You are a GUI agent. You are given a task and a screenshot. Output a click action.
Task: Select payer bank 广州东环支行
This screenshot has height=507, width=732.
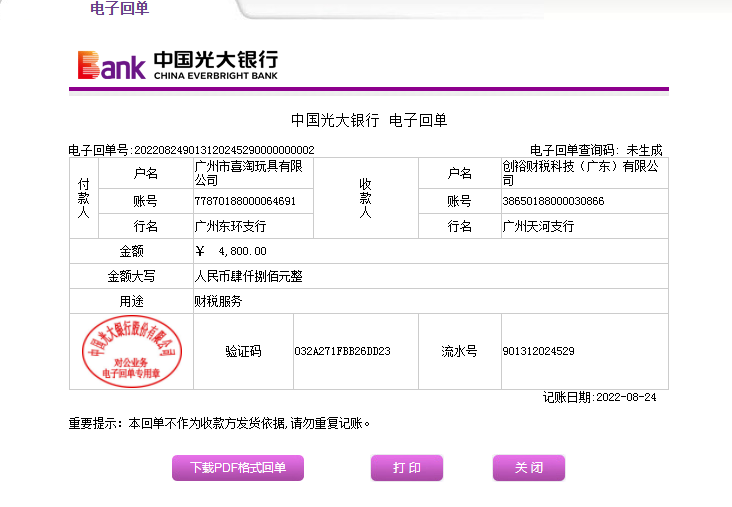(x=230, y=226)
